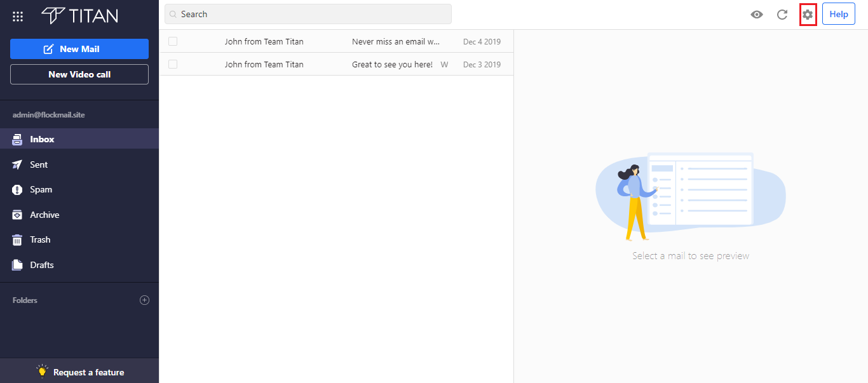The image size is (868, 383).
Task: Open the Help button
Action: [839, 14]
